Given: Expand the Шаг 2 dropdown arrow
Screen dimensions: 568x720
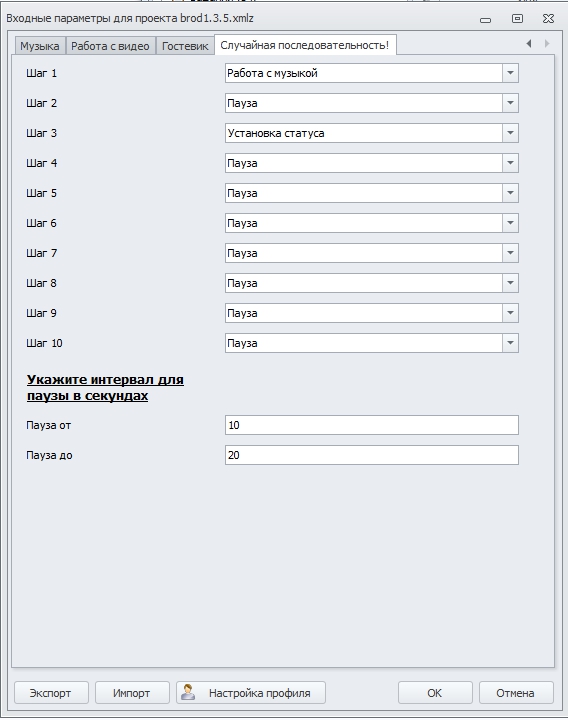Looking at the screenshot, I should pos(510,103).
